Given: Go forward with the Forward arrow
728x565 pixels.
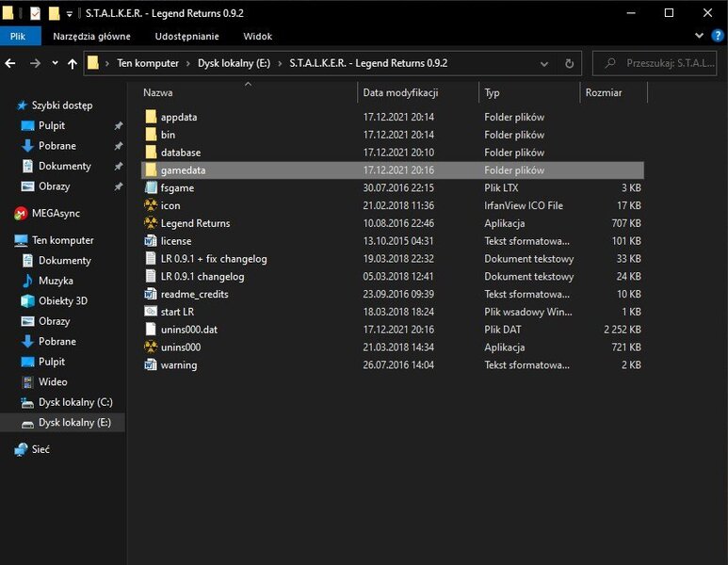Looking at the screenshot, I should click(35, 63).
